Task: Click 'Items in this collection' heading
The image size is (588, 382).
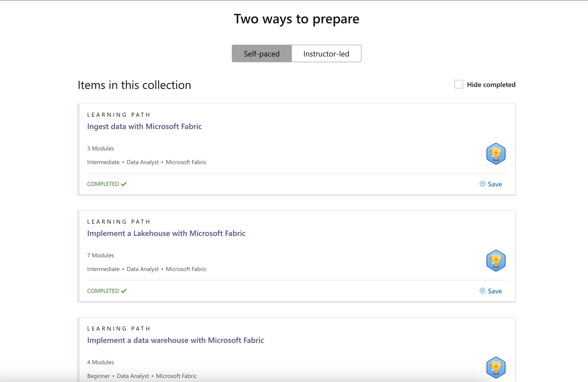Action: (x=135, y=85)
